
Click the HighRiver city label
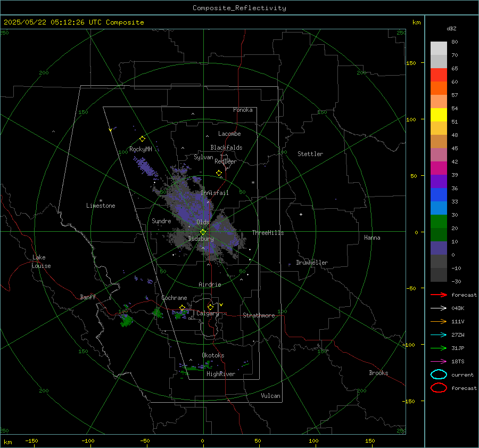point(221,374)
